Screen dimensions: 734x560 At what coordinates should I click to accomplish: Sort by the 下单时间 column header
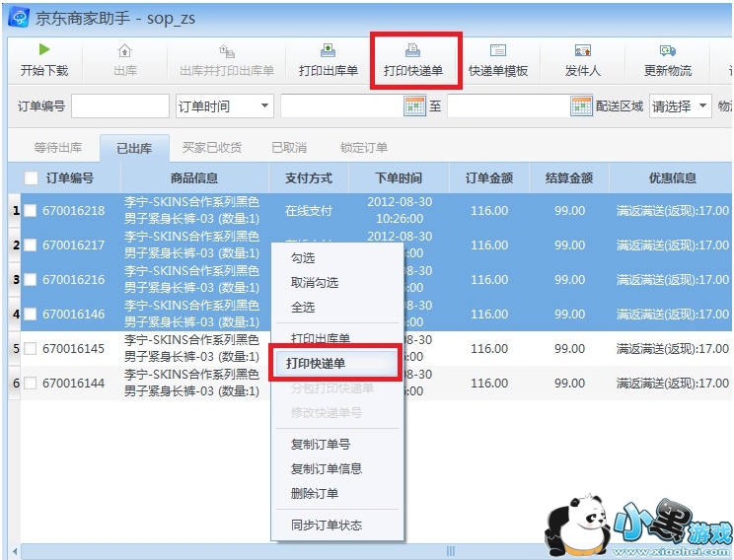point(399,178)
